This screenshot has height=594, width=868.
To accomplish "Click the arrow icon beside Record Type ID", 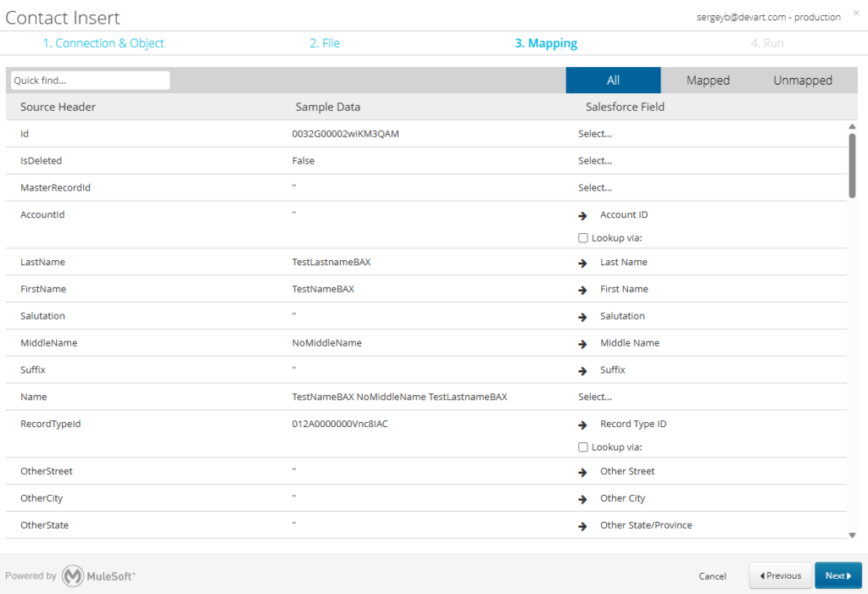I will 582,425.
